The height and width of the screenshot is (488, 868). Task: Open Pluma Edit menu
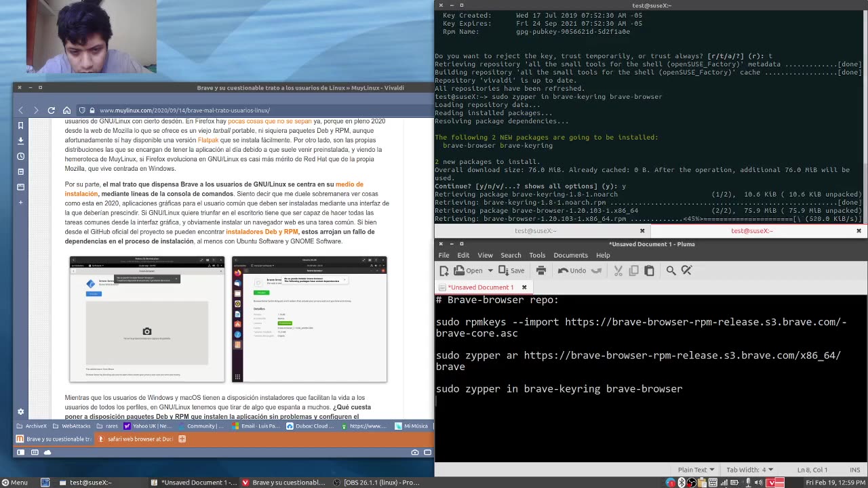click(463, 255)
